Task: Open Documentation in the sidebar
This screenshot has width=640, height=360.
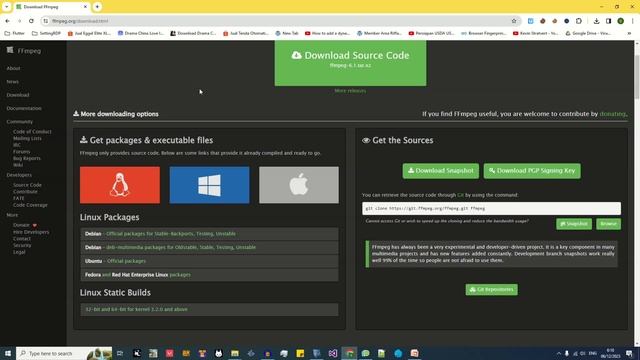Action: [x=24, y=108]
